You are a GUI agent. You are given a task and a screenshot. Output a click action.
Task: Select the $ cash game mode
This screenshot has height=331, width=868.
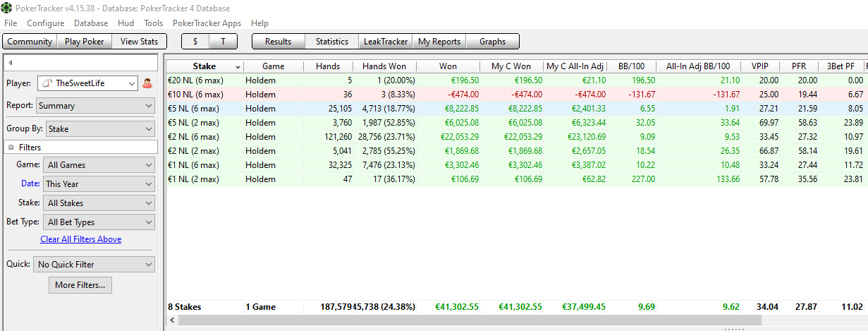click(195, 42)
